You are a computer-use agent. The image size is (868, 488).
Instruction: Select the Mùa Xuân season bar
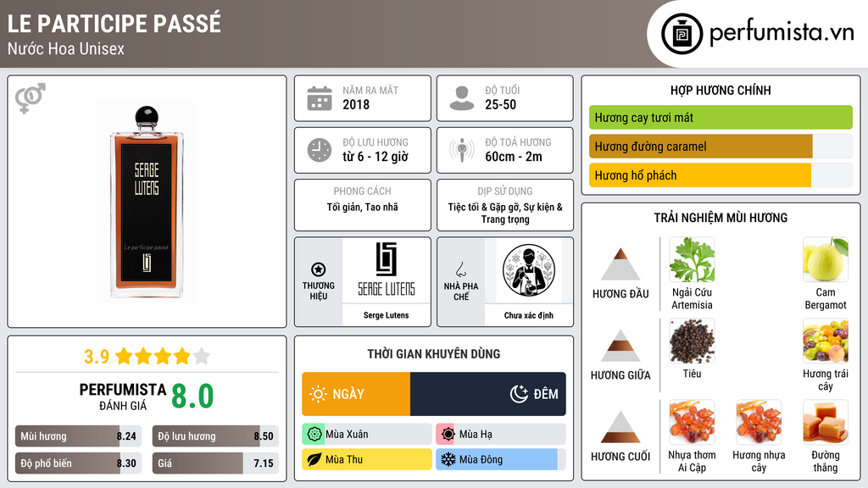367,435
